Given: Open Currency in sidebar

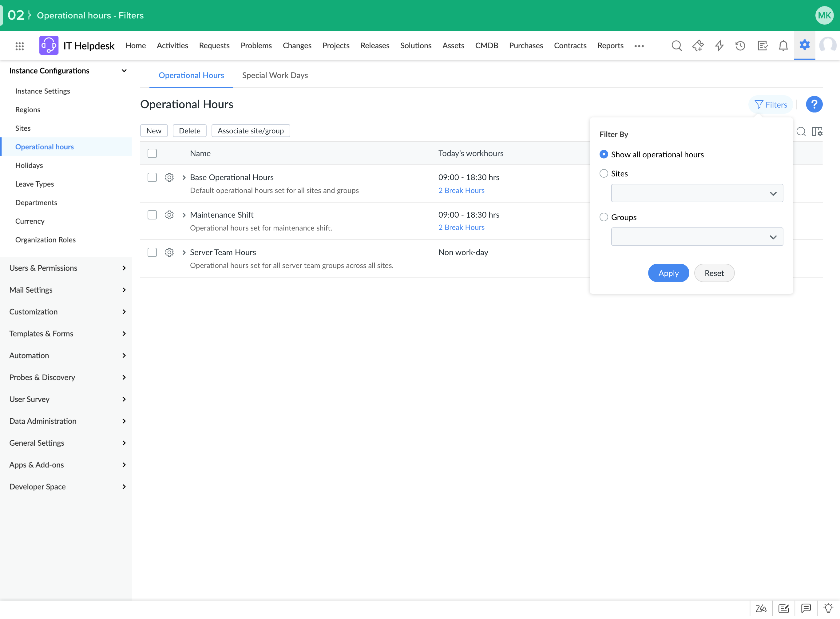Looking at the screenshot, I should [x=30, y=222].
